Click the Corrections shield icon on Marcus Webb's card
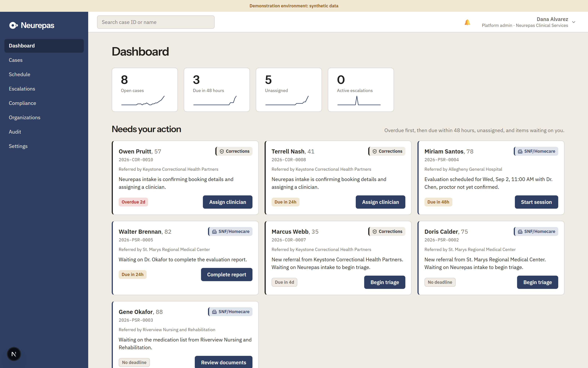The image size is (588, 368). tap(374, 232)
